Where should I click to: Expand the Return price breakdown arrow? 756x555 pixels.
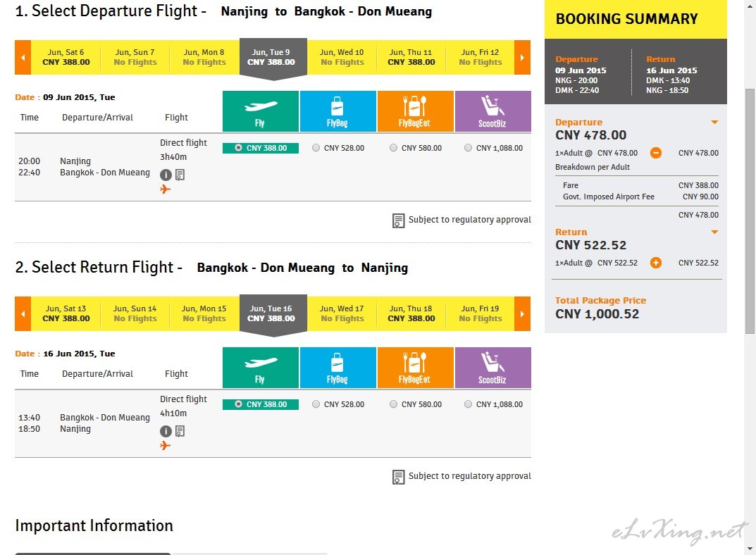(714, 232)
